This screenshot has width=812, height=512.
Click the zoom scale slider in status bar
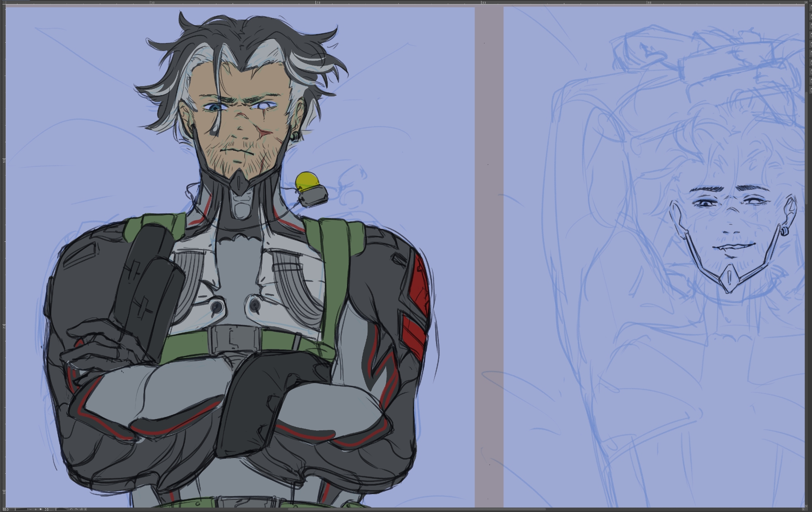[x=21, y=509]
